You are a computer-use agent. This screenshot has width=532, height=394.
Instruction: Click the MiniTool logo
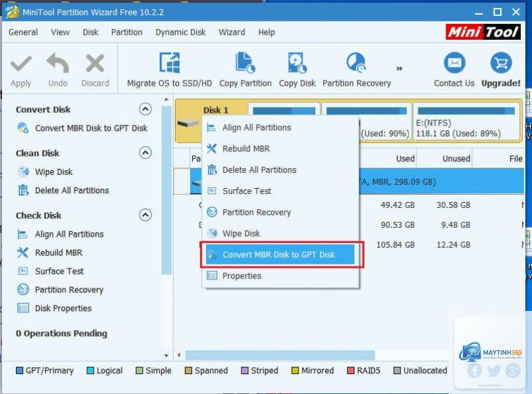click(483, 32)
